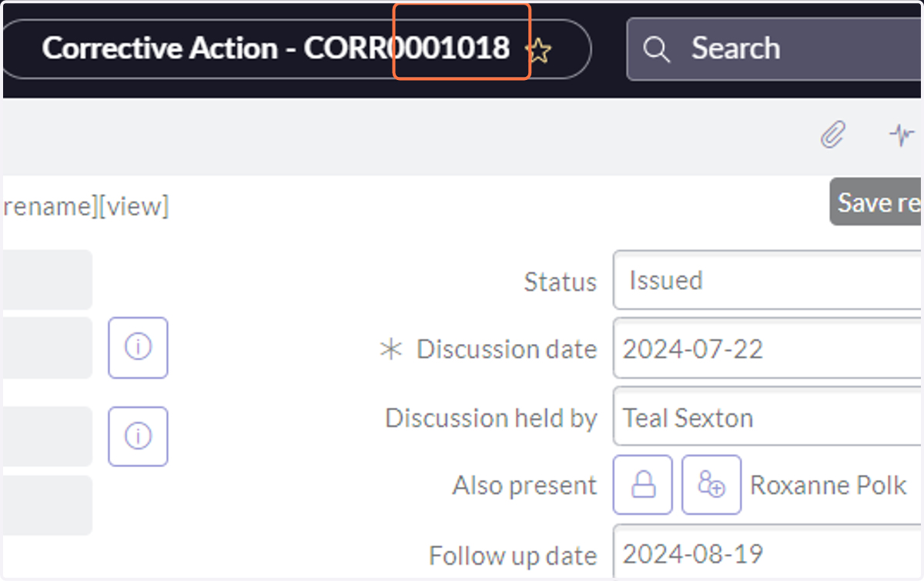This screenshot has height=581, width=924.
Task: Open the activity stream pulse icon
Action: [902, 136]
